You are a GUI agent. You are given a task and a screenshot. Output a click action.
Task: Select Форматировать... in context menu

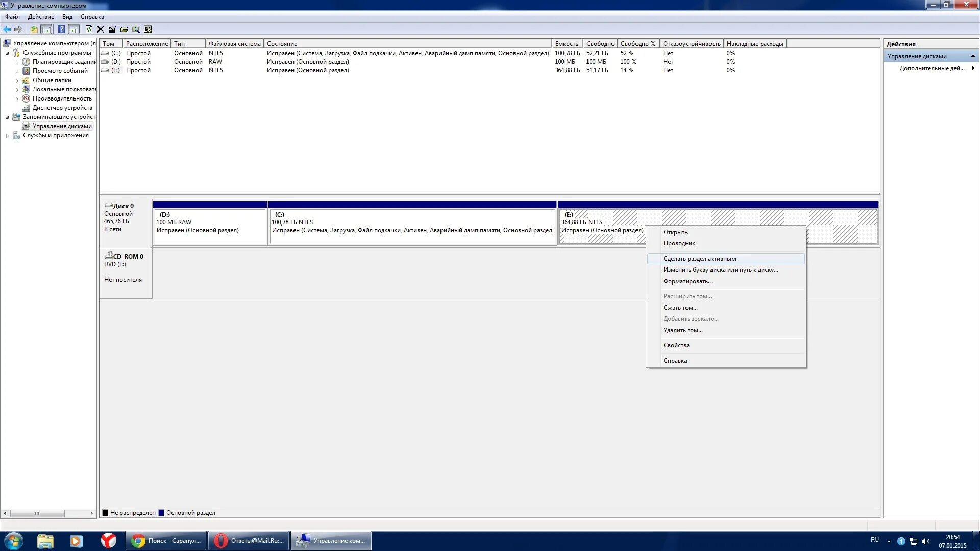coord(688,281)
